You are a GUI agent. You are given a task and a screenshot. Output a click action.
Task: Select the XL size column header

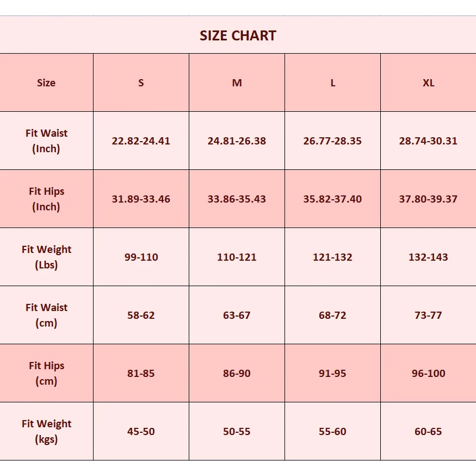click(x=428, y=82)
